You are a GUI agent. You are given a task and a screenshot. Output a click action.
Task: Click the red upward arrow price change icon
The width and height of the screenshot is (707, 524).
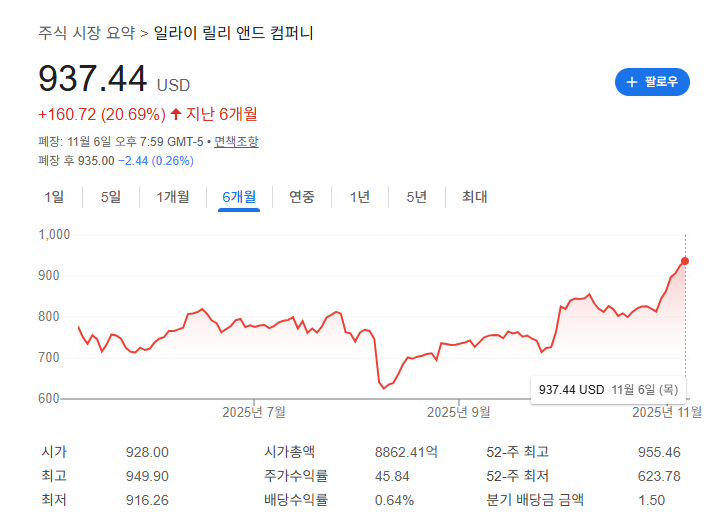click(x=176, y=114)
